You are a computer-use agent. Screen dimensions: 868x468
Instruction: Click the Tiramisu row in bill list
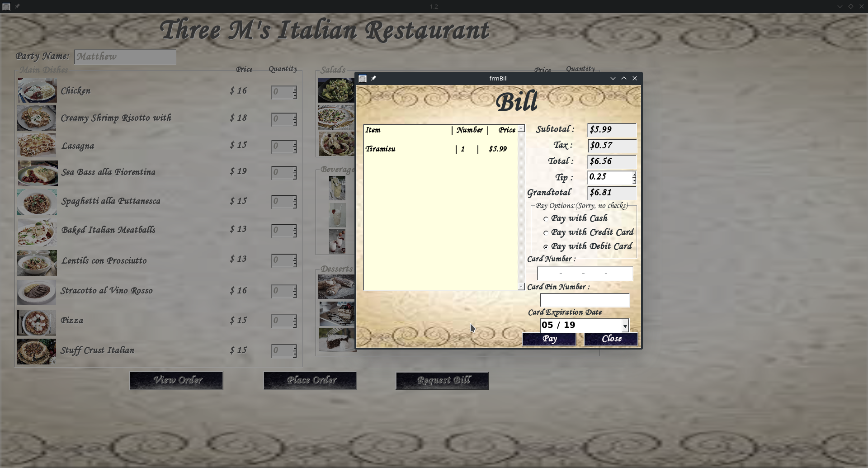click(441, 149)
